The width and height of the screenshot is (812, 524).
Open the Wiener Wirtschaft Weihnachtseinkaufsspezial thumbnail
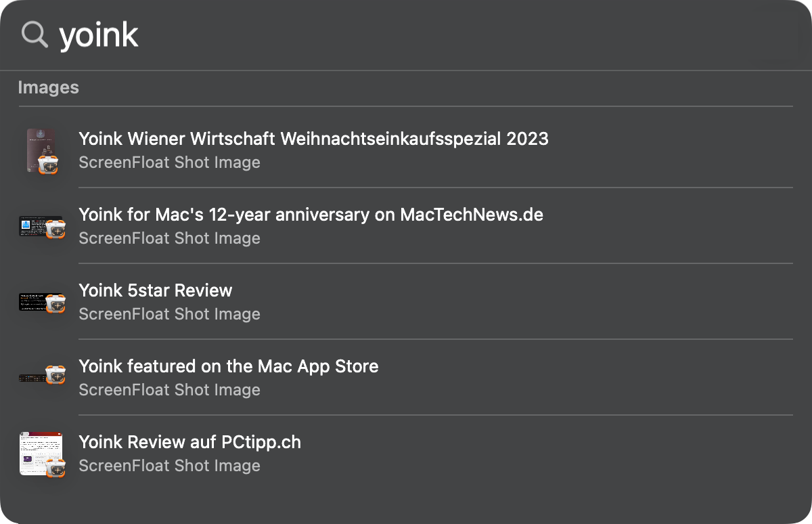tap(42, 152)
